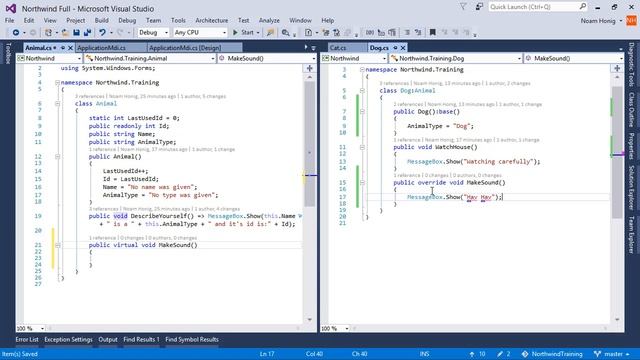Open MakeSound() member dropdown in Animal.cs pane
The image size is (640, 360).
coord(267,58)
